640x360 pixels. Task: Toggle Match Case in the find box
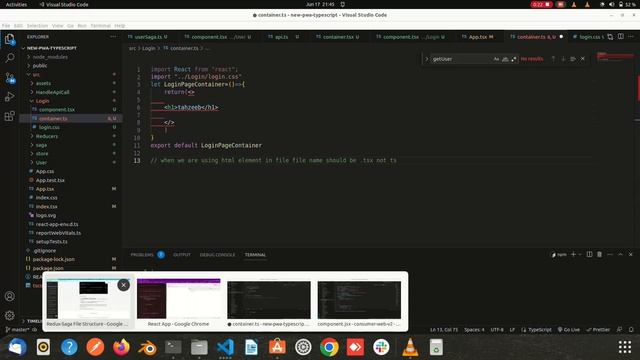[496, 59]
